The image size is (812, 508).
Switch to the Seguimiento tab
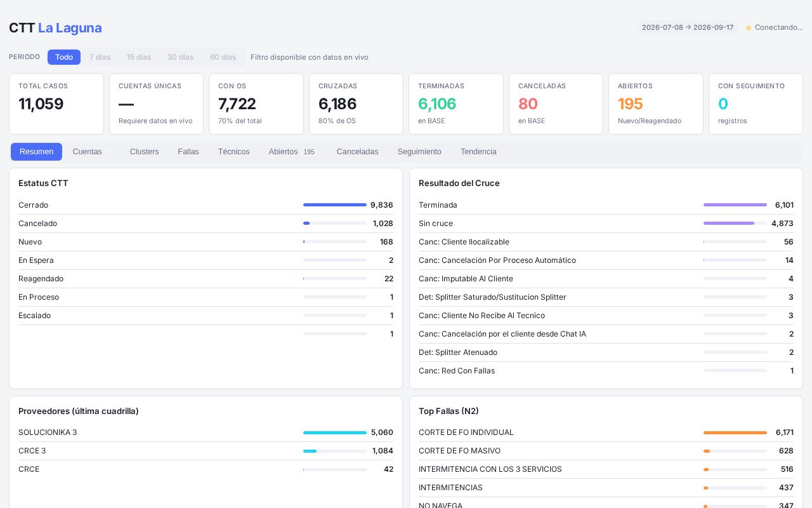(x=419, y=152)
